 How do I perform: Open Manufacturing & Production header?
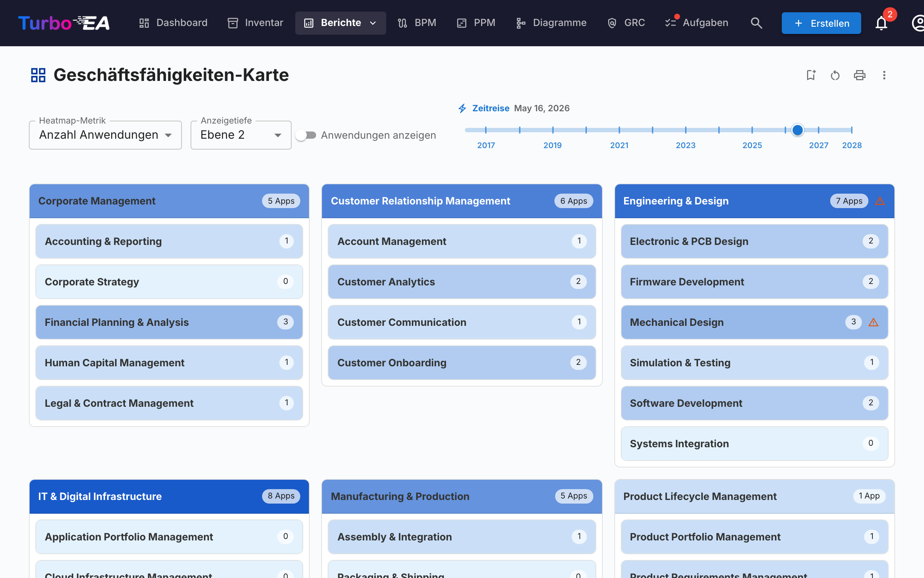[x=462, y=496]
